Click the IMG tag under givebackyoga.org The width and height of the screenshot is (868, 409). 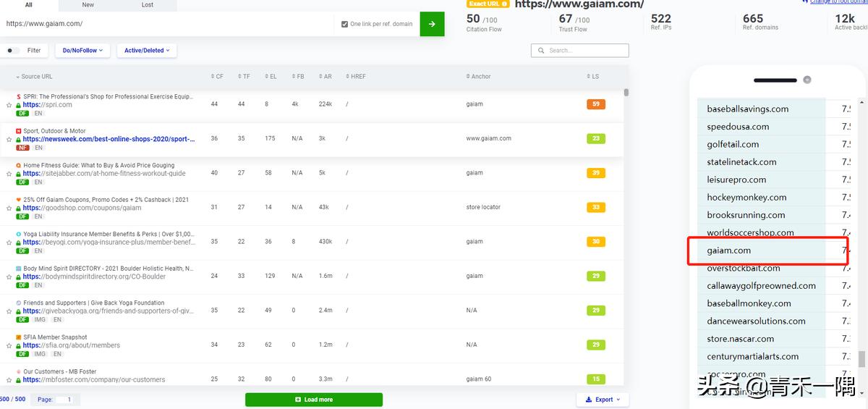click(x=41, y=319)
